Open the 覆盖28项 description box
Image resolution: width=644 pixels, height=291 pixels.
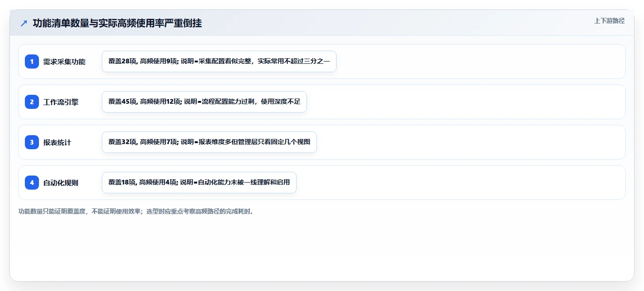coord(219,61)
